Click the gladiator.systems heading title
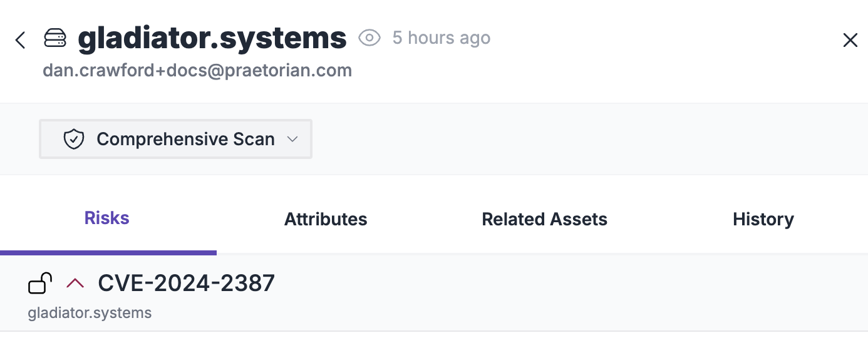Screen dimensions: 868x338 212,38
